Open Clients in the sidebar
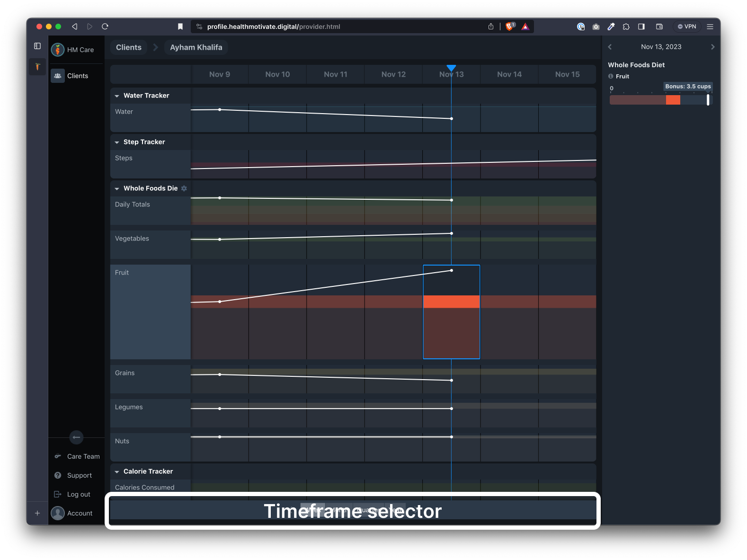This screenshot has width=747, height=560. 76,76
